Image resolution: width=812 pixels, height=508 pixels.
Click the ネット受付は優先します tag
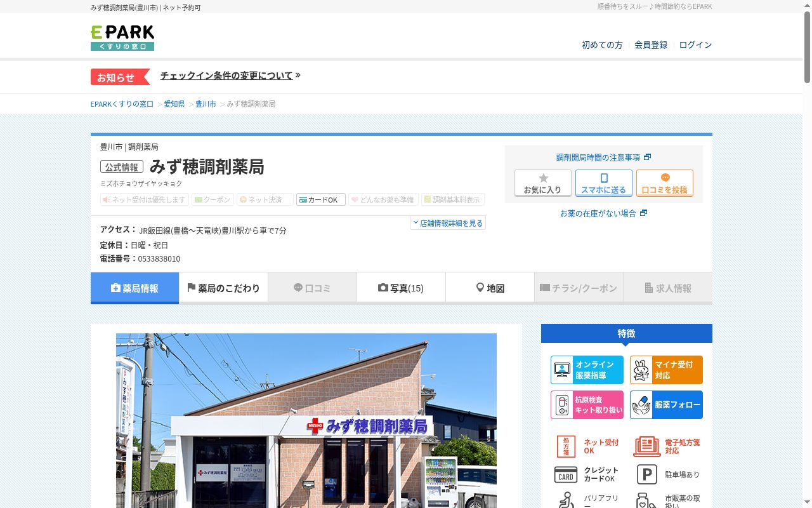145,199
